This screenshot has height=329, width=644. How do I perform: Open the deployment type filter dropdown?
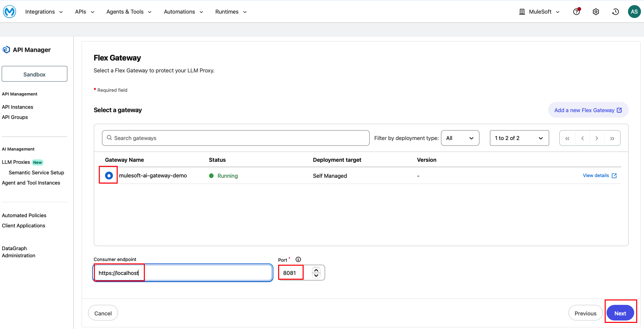[460, 138]
